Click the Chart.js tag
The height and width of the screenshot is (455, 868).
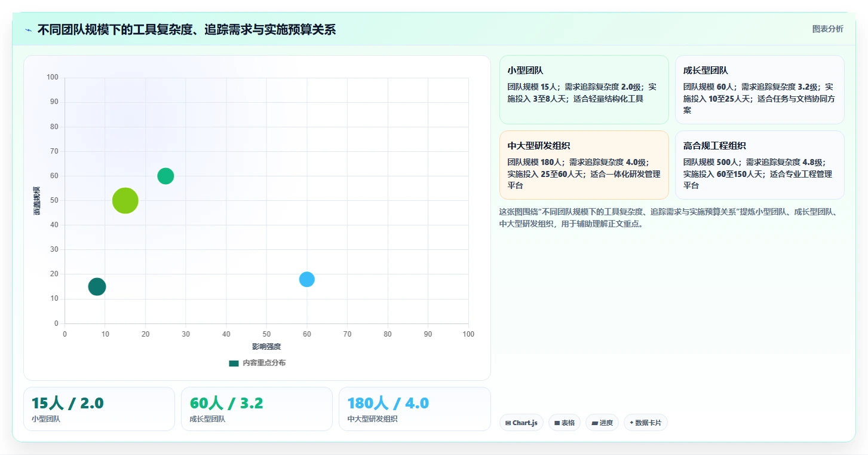pos(521,423)
